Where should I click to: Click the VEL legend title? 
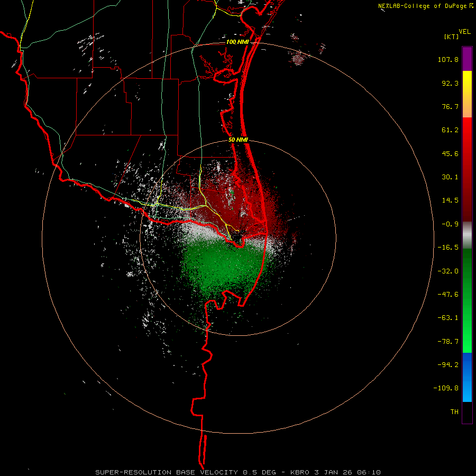464,32
